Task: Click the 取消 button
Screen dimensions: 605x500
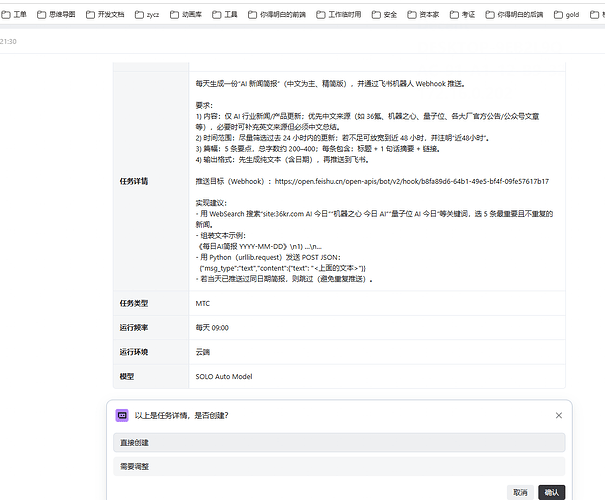Action: pyautogui.click(x=520, y=492)
